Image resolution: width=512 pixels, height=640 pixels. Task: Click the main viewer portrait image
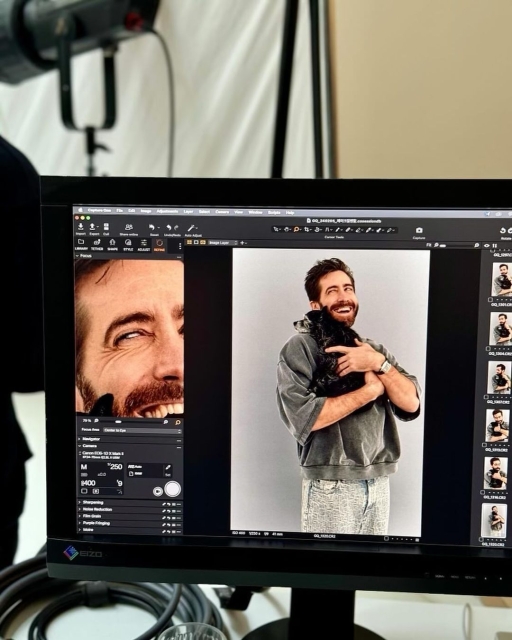point(330,391)
